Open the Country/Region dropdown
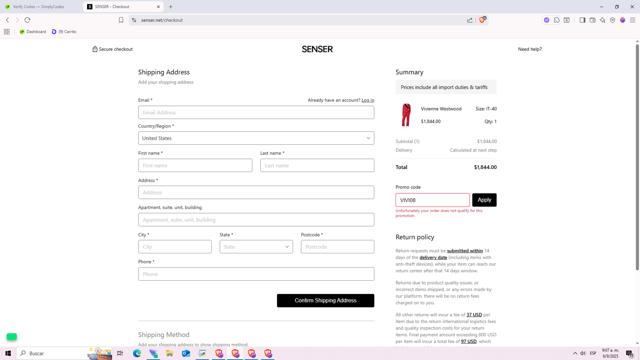This screenshot has height=360, width=640. click(x=256, y=138)
